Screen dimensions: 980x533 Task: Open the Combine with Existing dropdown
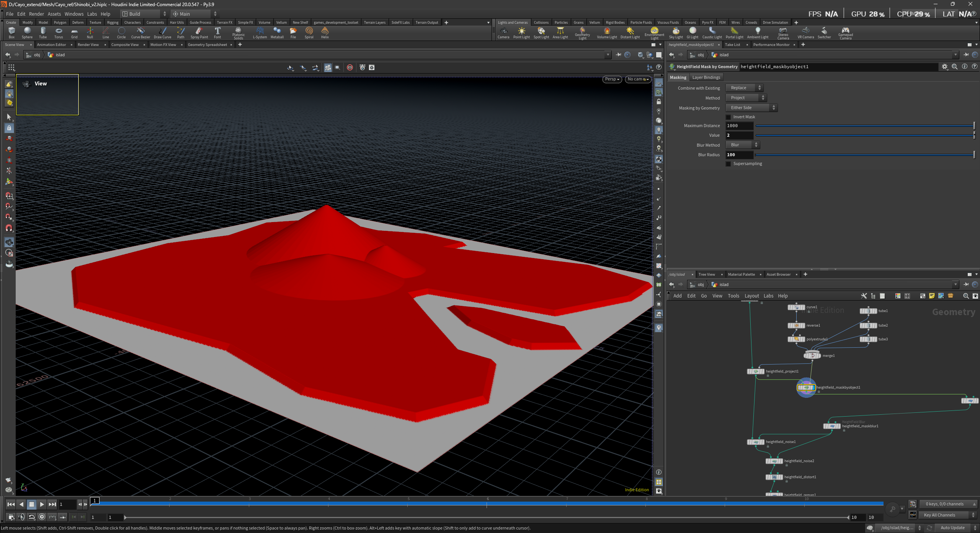(744, 88)
